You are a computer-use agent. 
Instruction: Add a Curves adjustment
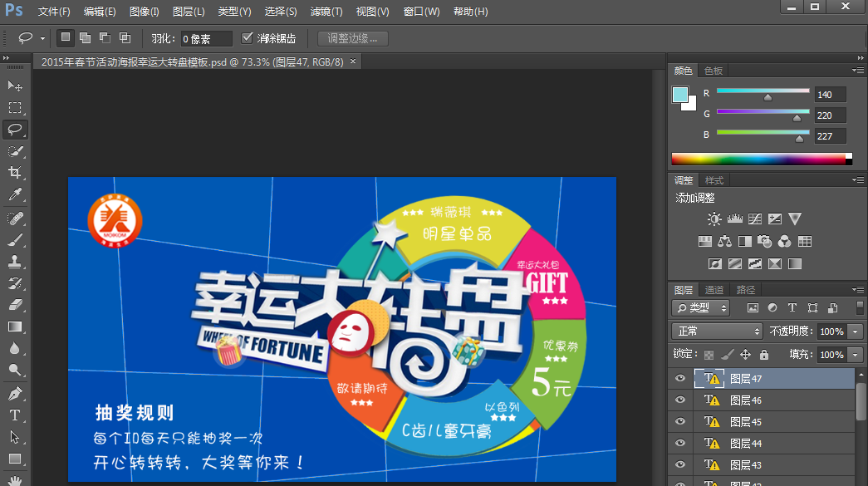click(754, 218)
